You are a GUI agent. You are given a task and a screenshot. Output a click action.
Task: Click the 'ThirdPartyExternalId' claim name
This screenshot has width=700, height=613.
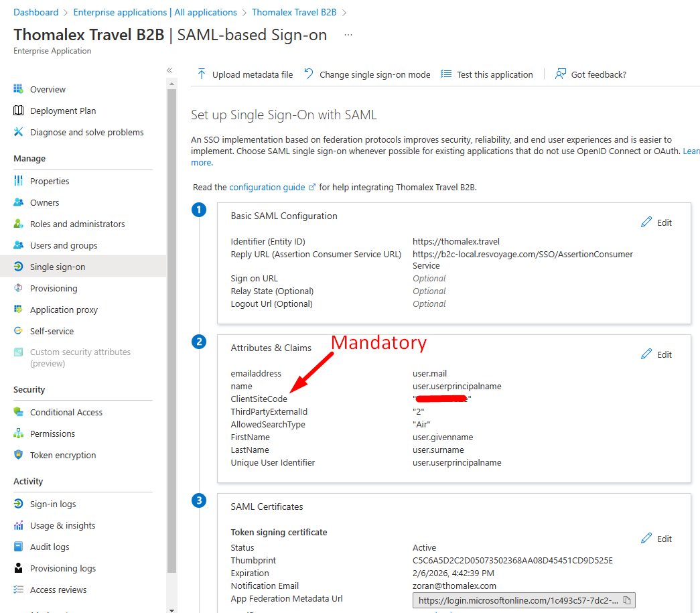(x=269, y=411)
